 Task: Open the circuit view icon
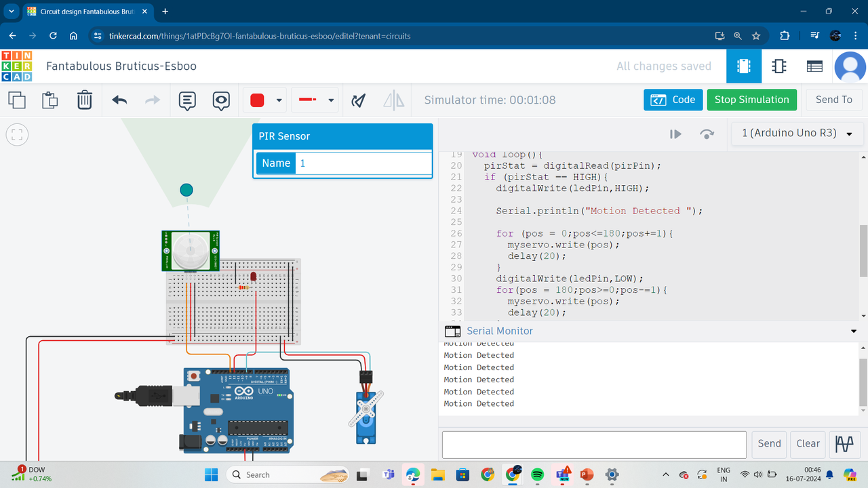pyautogui.click(x=743, y=66)
